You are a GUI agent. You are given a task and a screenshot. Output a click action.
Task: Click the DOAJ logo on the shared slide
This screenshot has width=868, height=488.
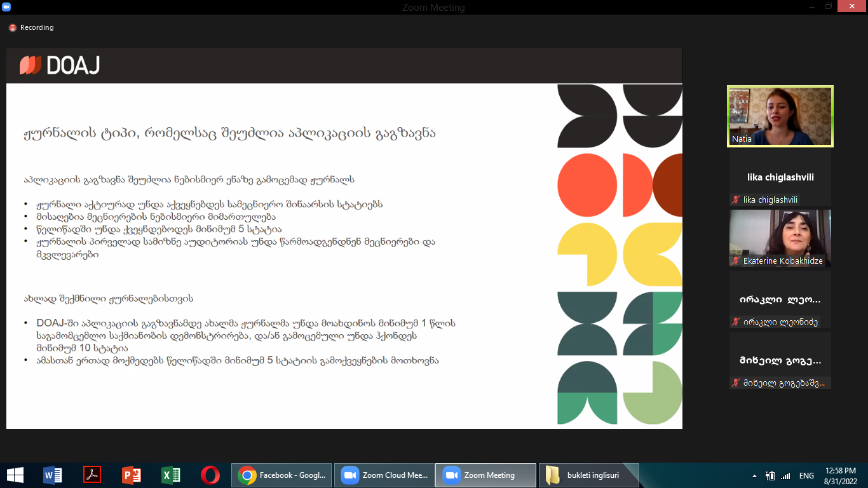pos(60,65)
